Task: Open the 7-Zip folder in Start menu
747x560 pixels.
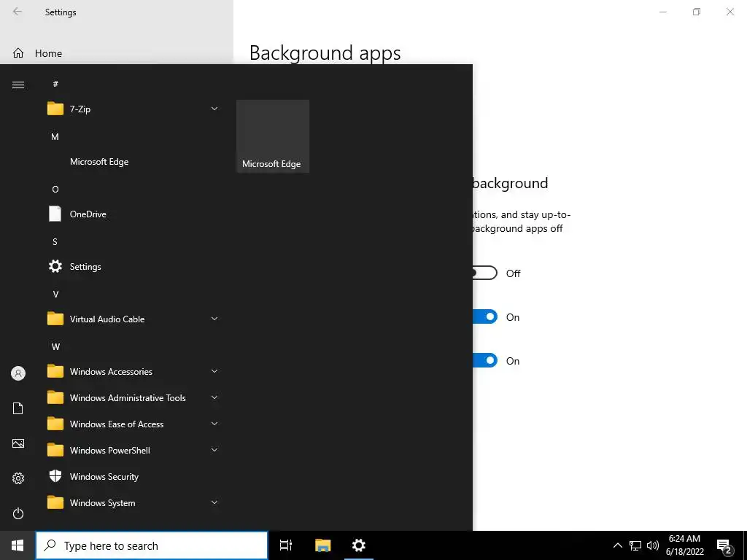Action: tap(133, 109)
